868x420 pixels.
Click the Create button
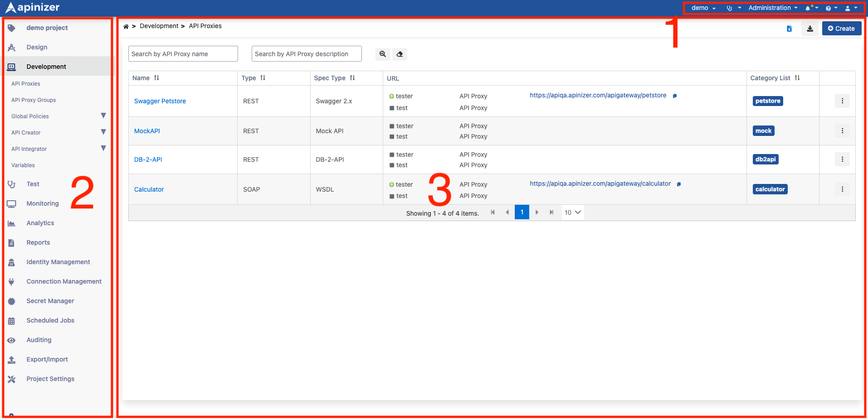pyautogui.click(x=841, y=29)
